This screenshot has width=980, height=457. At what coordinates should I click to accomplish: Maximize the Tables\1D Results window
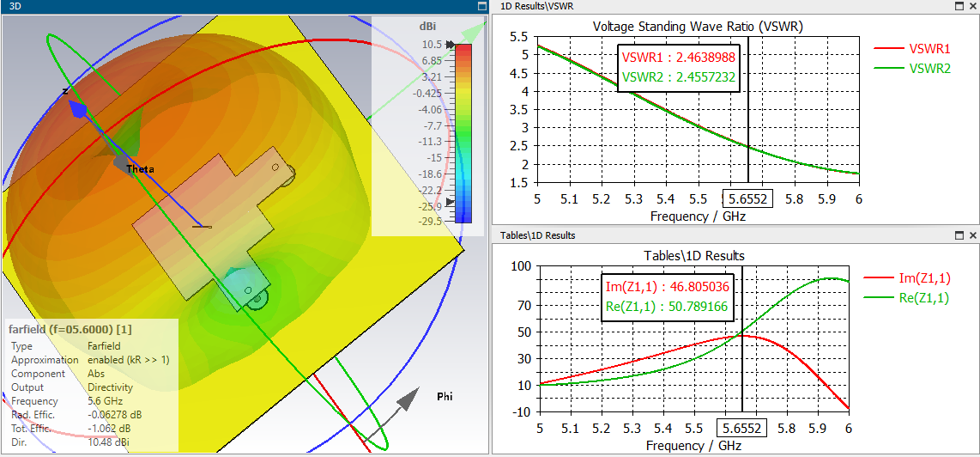[959, 235]
